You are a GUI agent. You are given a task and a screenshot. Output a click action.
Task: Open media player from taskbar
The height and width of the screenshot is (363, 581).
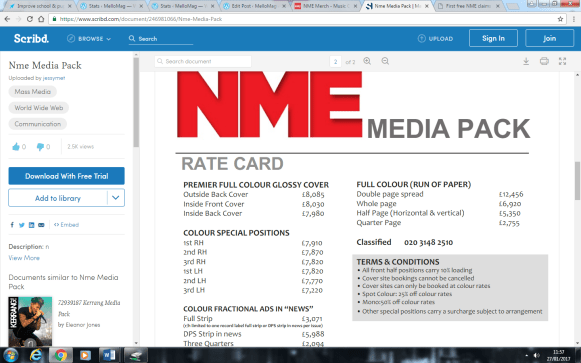(84, 355)
